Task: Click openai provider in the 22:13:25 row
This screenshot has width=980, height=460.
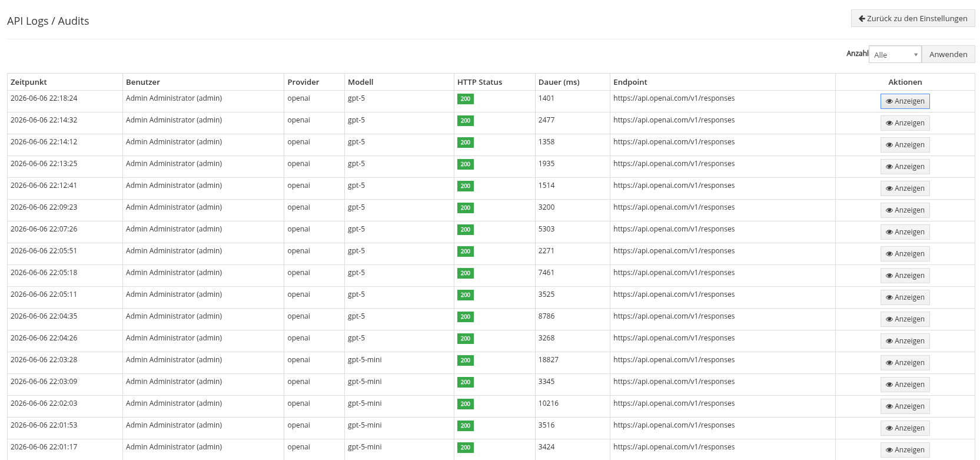Action: pyautogui.click(x=299, y=164)
